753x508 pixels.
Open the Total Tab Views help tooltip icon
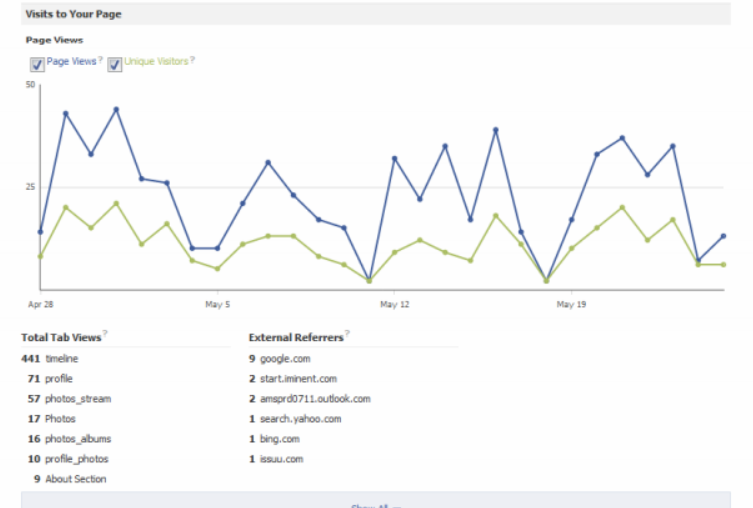[x=105, y=335]
